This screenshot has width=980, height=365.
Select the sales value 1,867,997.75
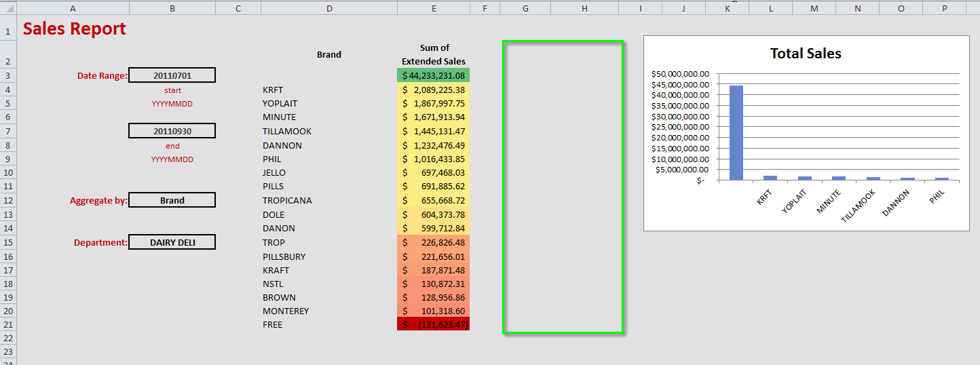434,104
